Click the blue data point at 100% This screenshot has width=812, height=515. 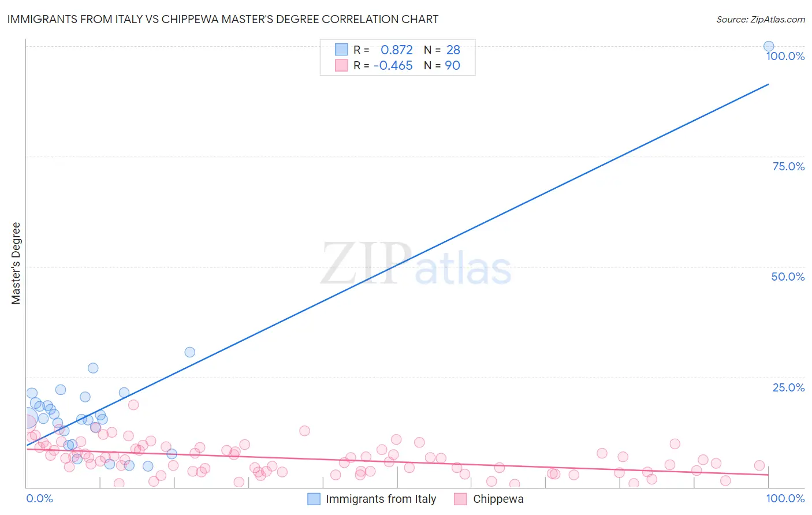coord(769,46)
